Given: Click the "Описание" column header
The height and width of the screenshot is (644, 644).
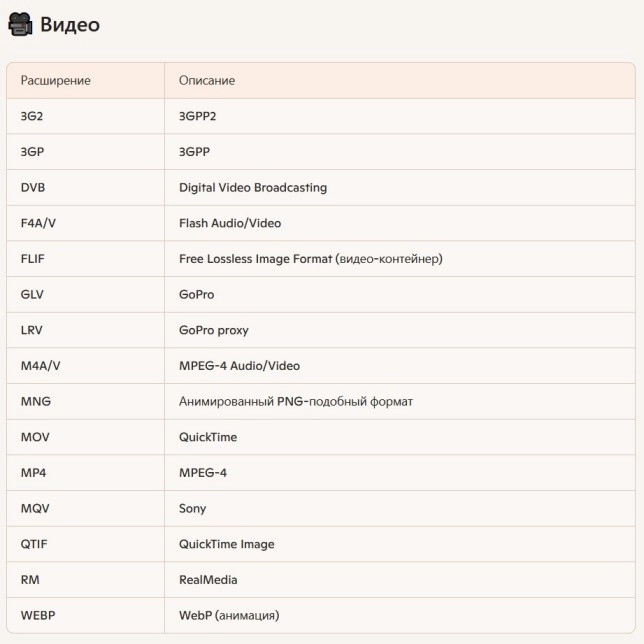Looking at the screenshot, I should coord(207,80).
